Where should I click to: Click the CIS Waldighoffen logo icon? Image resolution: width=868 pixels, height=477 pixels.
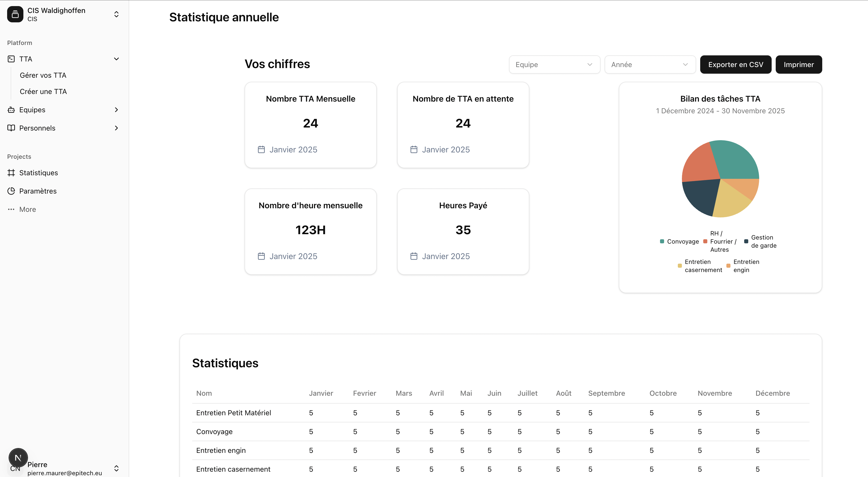(15, 14)
